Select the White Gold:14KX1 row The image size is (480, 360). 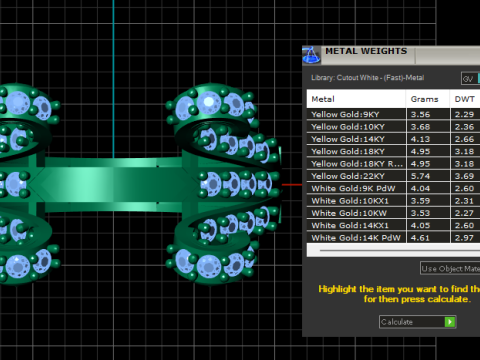click(x=393, y=225)
